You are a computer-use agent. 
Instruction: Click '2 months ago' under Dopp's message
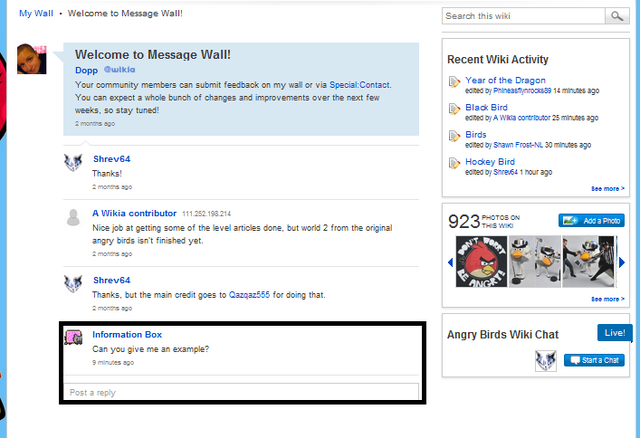coord(95,124)
